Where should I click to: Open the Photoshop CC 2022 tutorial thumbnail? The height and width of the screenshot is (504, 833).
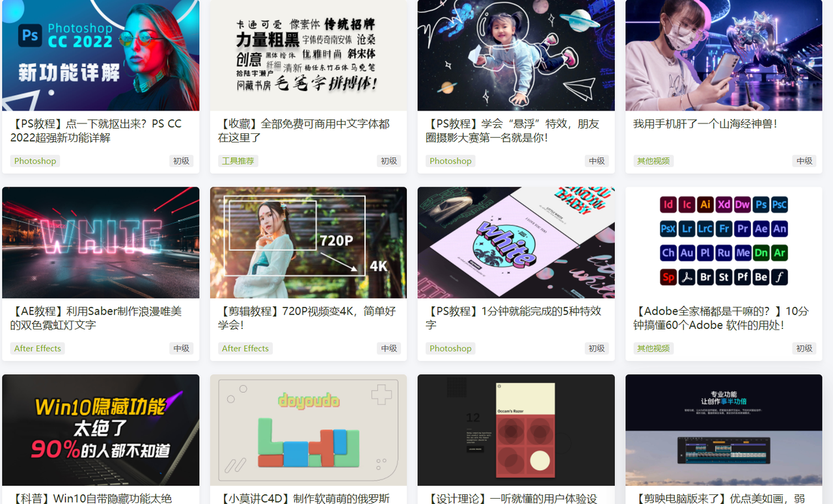101,55
